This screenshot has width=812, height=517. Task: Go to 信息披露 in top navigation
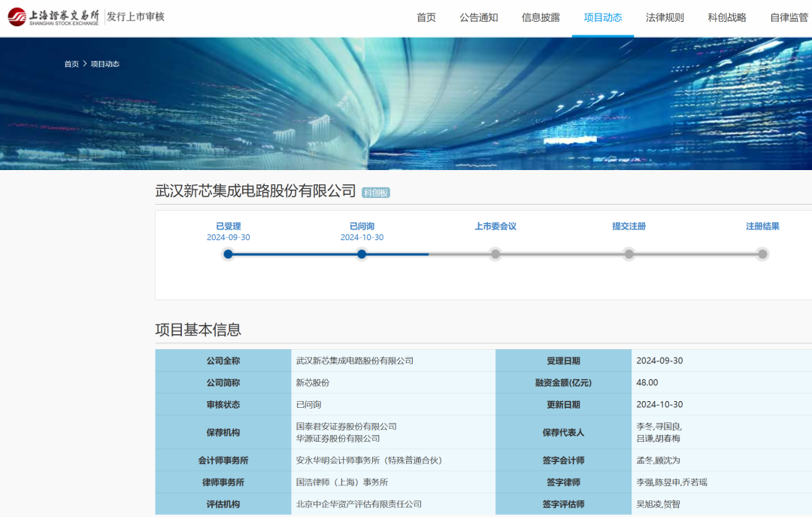pos(541,18)
